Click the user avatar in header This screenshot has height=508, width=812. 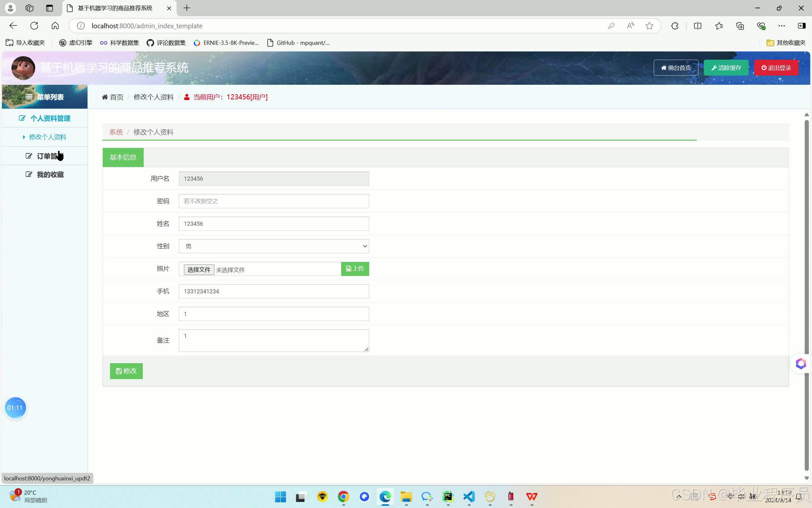23,68
